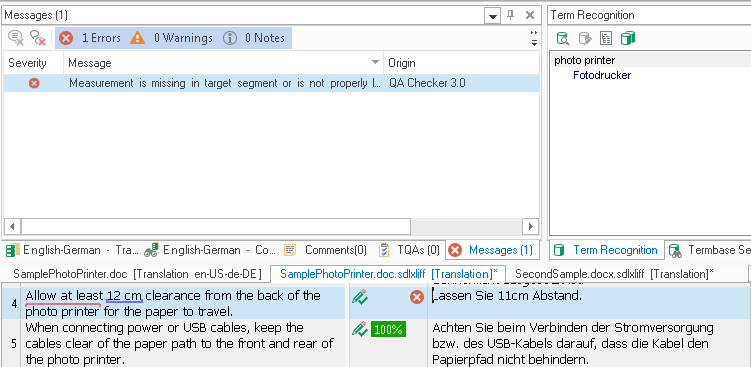Select segment number 5

pyautogui.click(x=14, y=344)
